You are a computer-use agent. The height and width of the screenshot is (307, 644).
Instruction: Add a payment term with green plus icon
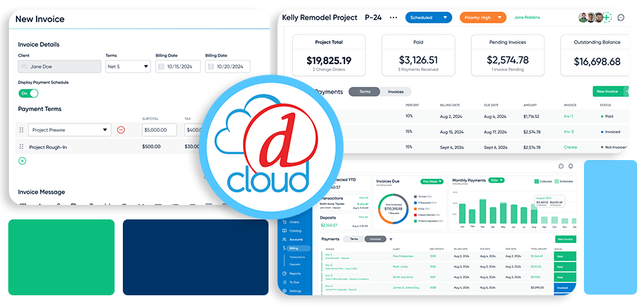pyautogui.click(x=22, y=161)
